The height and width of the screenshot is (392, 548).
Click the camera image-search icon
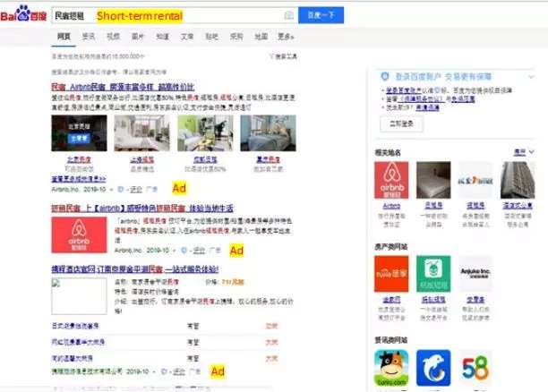pos(288,15)
